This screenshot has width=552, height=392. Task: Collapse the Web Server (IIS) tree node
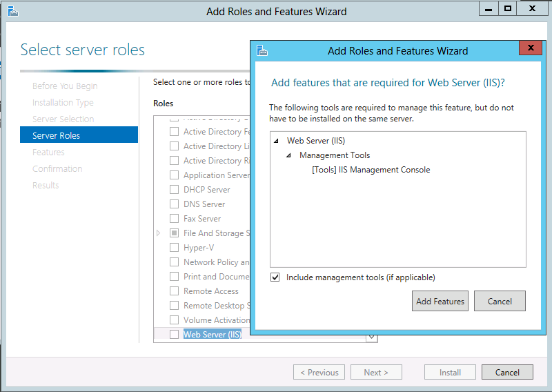277,141
